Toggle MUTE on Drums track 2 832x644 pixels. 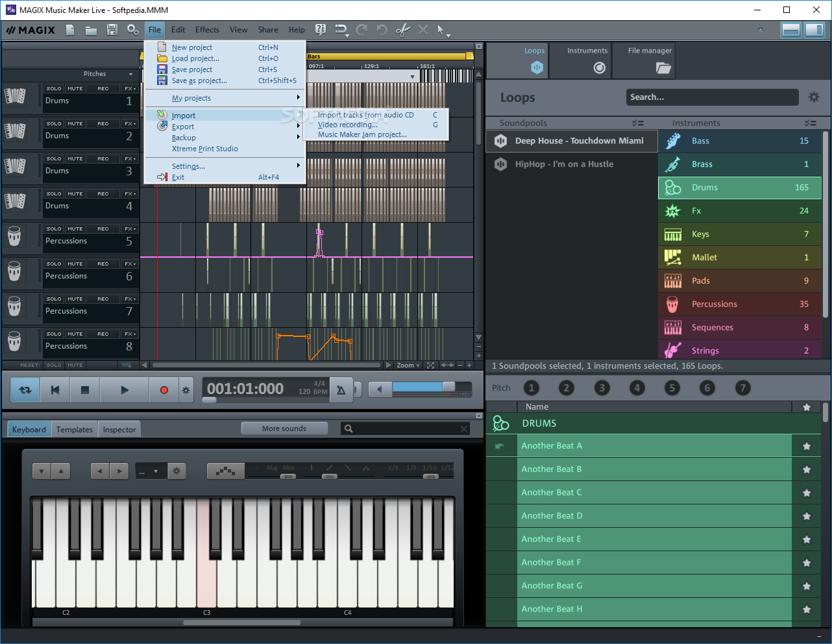pyautogui.click(x=75, y=124)
